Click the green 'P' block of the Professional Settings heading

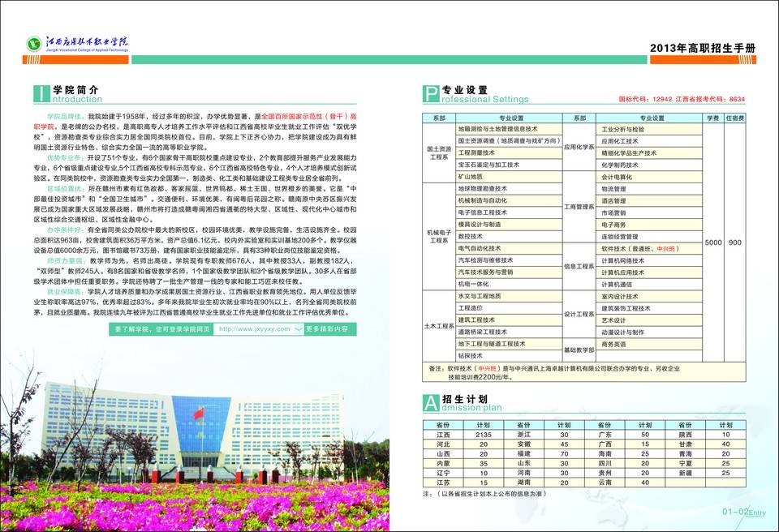click(431, 94)
